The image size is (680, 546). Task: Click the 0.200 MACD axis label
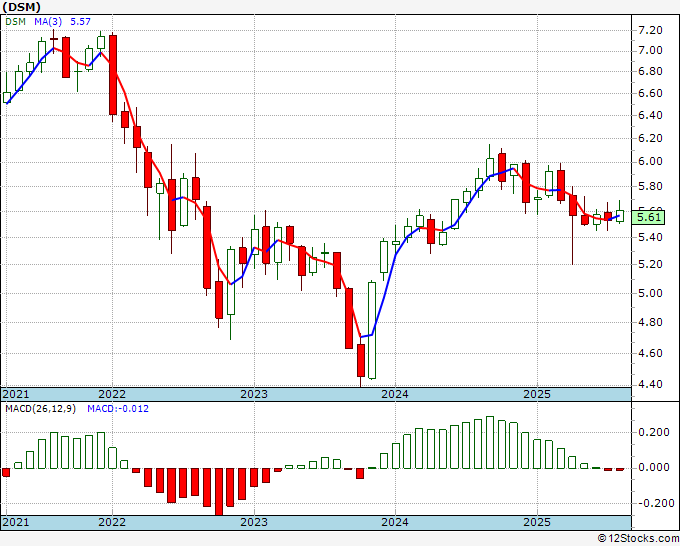point(654,432)
